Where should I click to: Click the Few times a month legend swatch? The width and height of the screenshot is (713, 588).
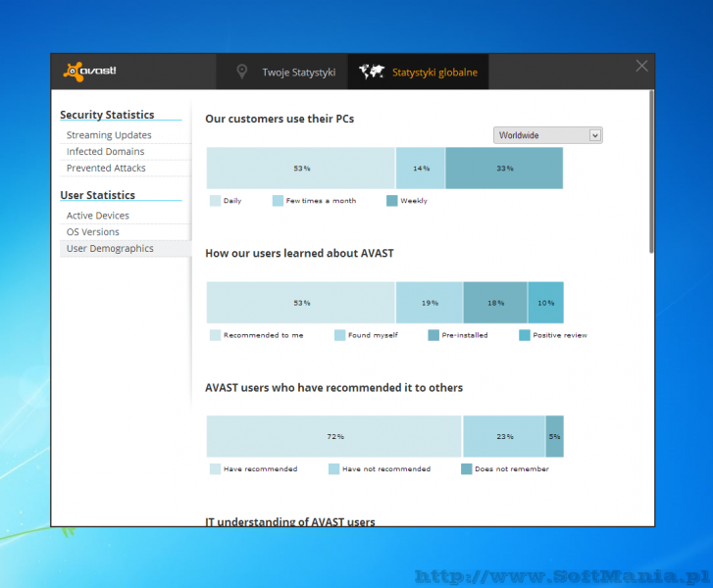click(x=278, y=200)
